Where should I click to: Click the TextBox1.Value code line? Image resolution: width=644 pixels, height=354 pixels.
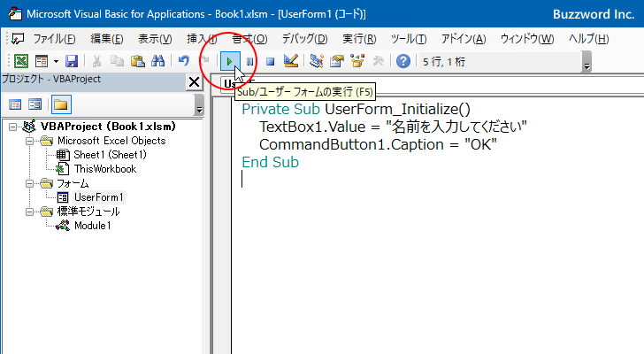(393, 127)
